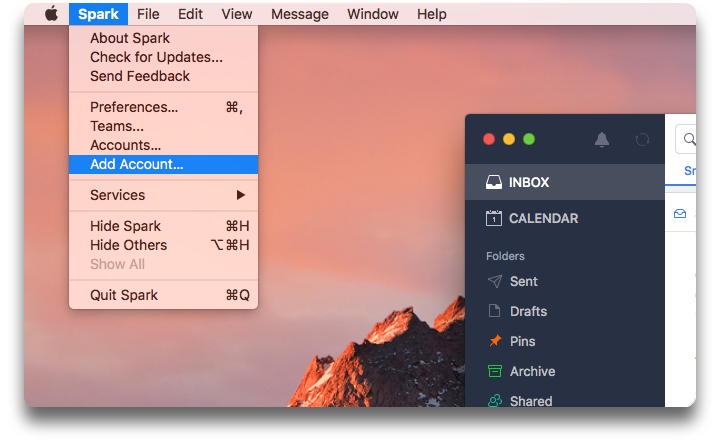
Task: Open the Spark menu in menu bar
Action: [98, 14]
